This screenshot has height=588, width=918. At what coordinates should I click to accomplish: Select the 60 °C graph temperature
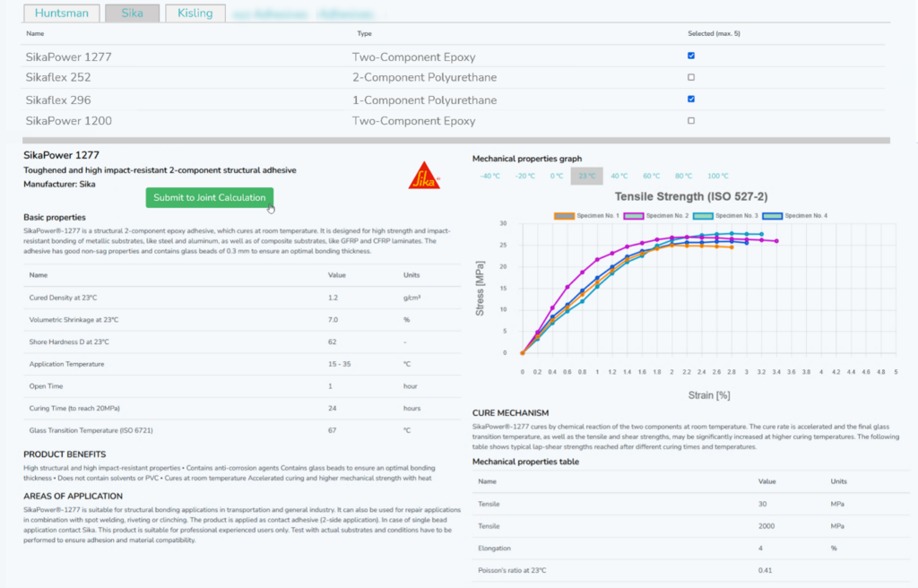651,176
